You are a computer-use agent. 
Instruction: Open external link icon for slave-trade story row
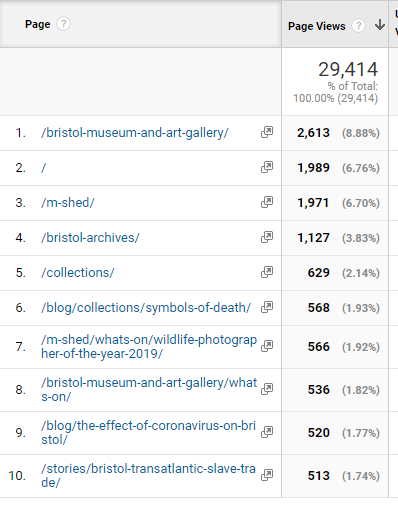tap(267, 475)
